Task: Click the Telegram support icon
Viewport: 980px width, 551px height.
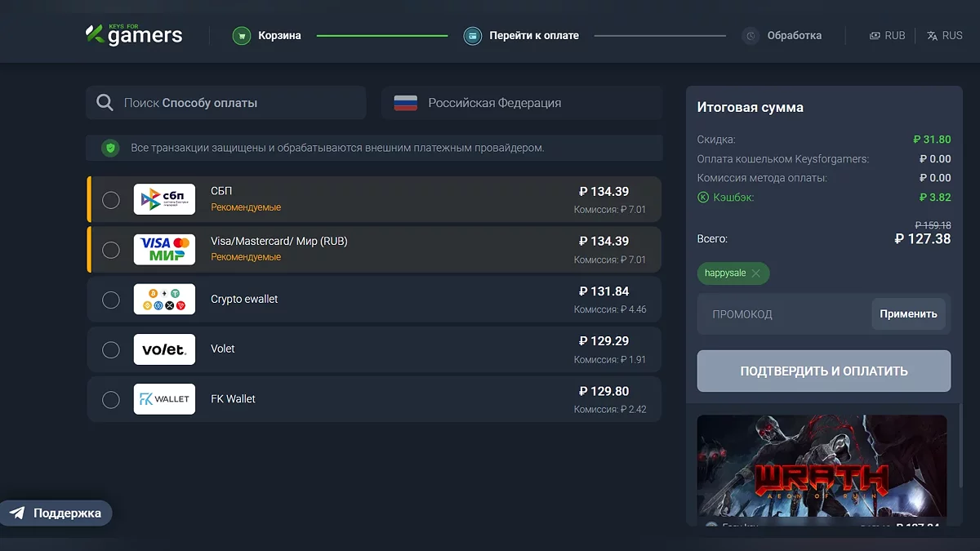Action: (17, 513)
